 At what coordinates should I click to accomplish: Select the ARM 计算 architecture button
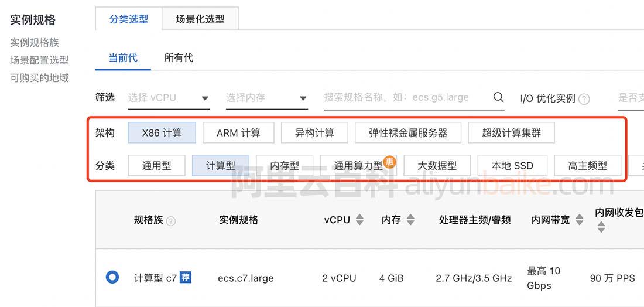point(238,133)
